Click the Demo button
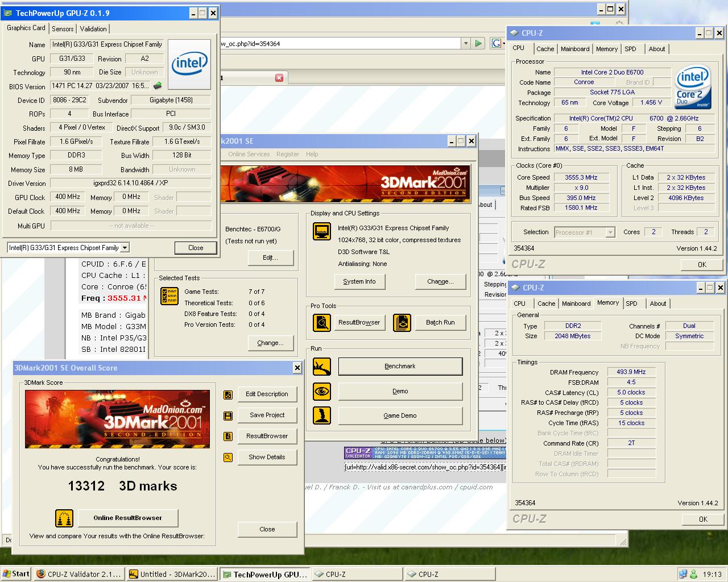This screenshot has height=582, width=728. pos(400,391)
